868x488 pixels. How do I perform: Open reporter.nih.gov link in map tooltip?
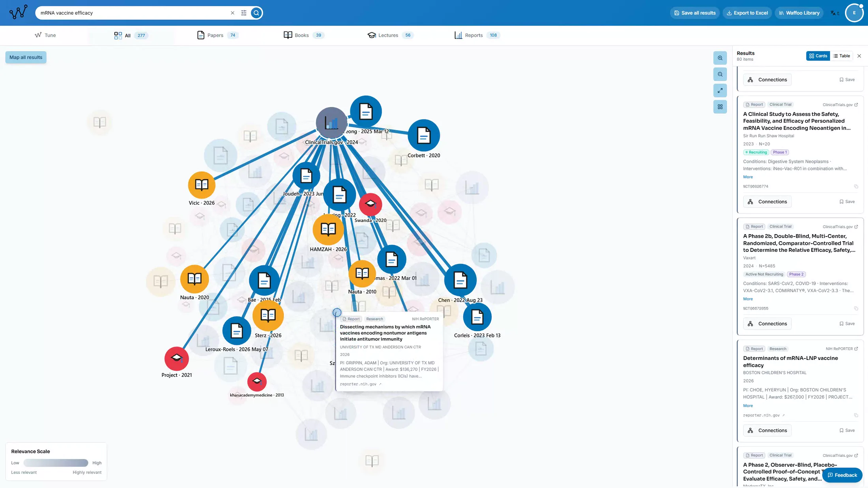pyautogui.click(x=361, y=384)
